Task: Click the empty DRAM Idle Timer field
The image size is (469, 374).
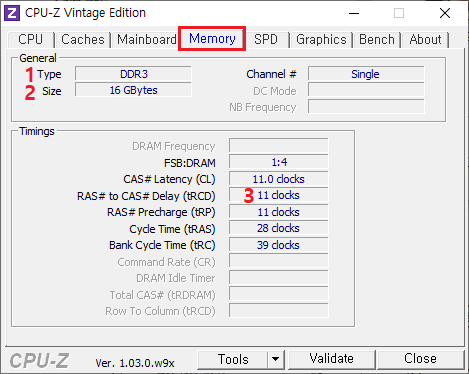Action: [x=279, y=278]
